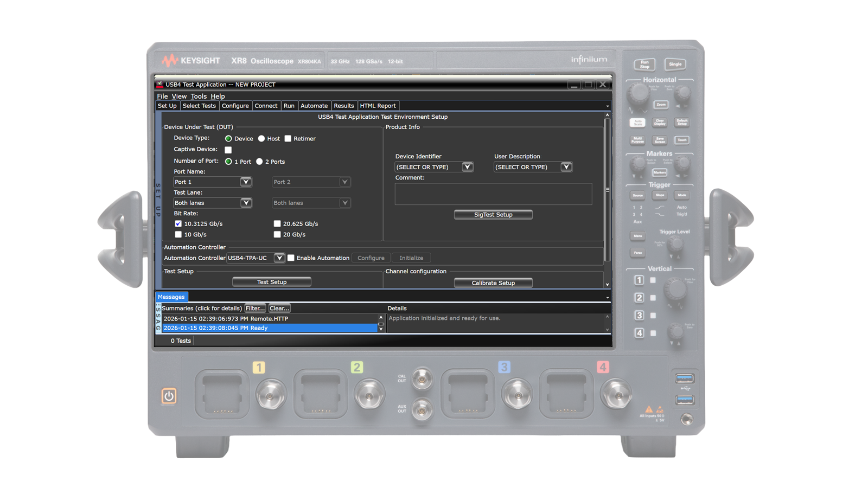This screenshot has height=488, width=868.
Task: Click the Trigger Menu button
Action: pyautogui.click(x=637, y=236)
